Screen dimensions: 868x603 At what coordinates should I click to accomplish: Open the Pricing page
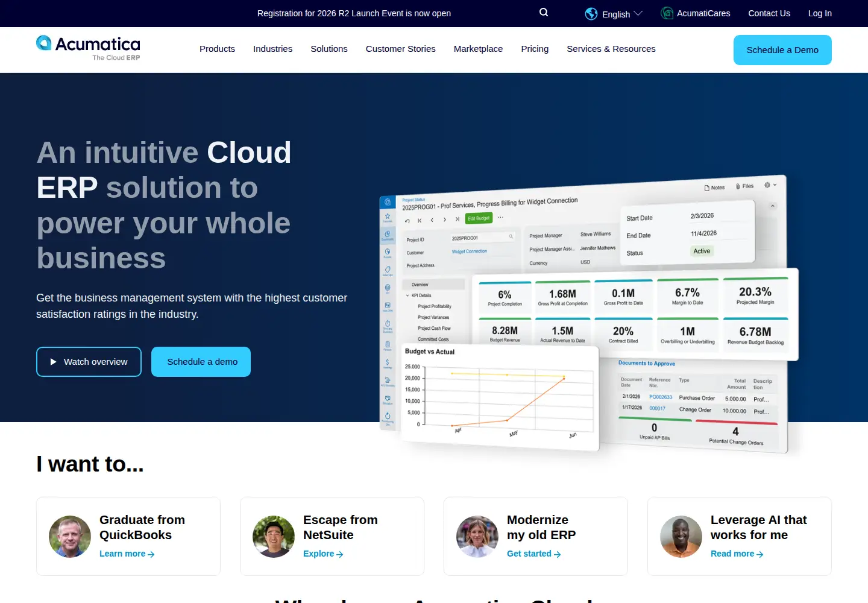coord(535,49)
